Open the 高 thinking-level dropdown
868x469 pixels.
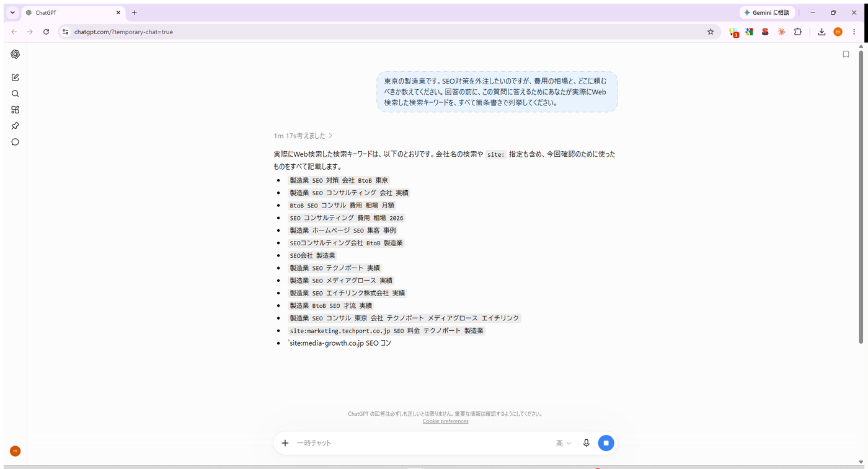coord(564,443)
